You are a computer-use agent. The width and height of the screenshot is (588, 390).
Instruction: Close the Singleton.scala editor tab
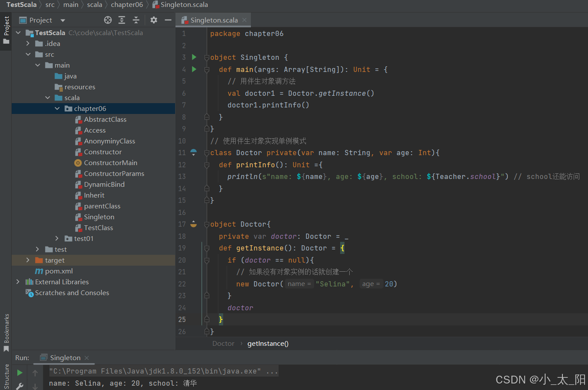[x=244, y=20]
